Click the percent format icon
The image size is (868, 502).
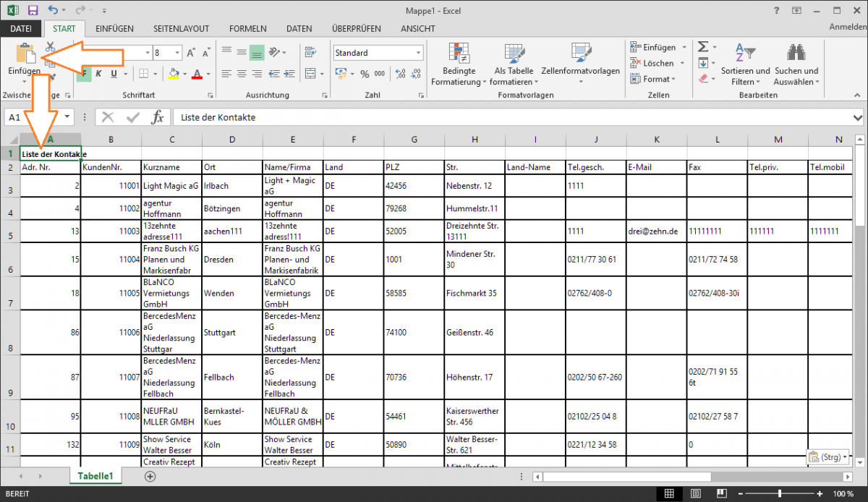point(365,74)
